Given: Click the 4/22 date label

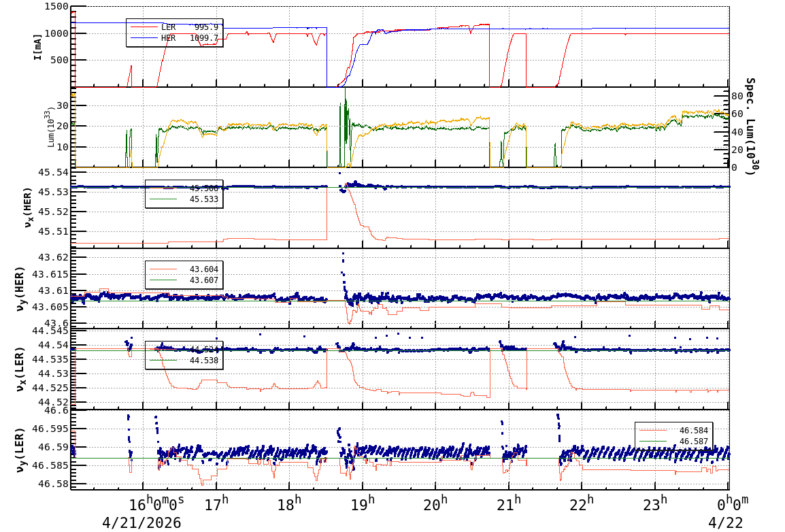Looking at the screenshot, I should pyautogui.click(x=725, y=523).
